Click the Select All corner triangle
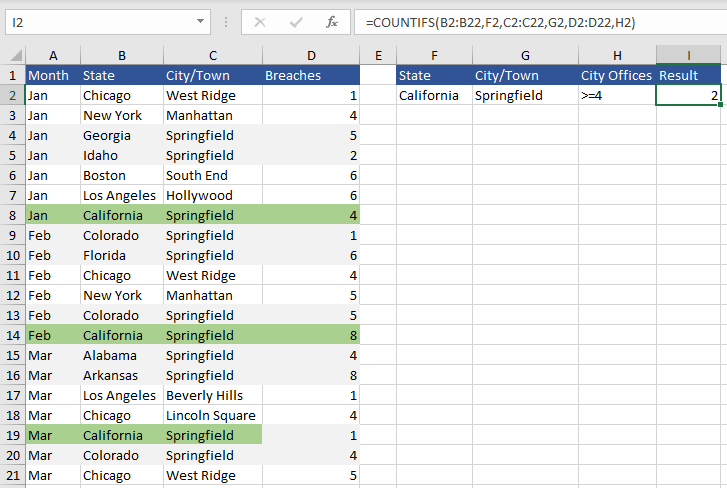727x488 pixels. [15, 56]
